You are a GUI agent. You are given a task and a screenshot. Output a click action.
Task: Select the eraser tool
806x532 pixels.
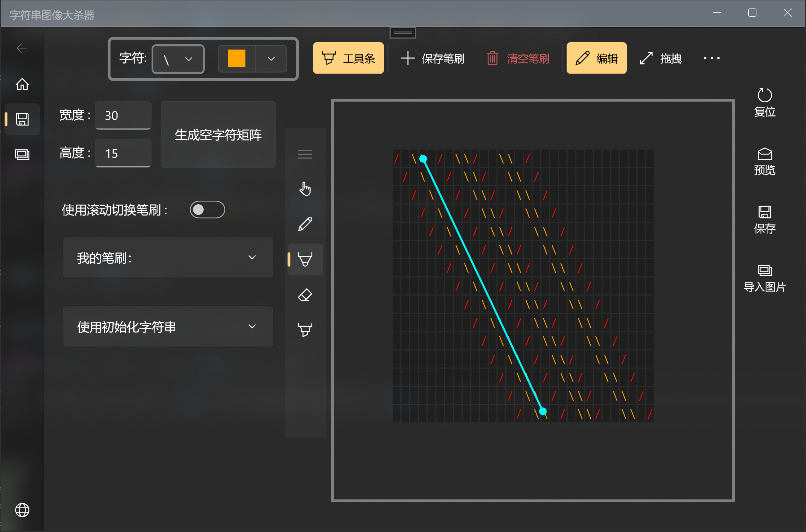tap(305, 295)
